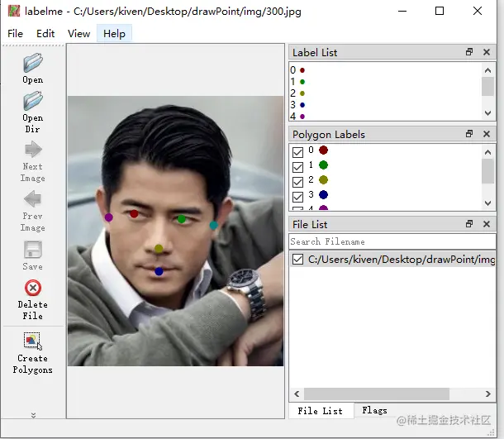
Task: Click the Open Dir folder icon
Action: [33, 101]
